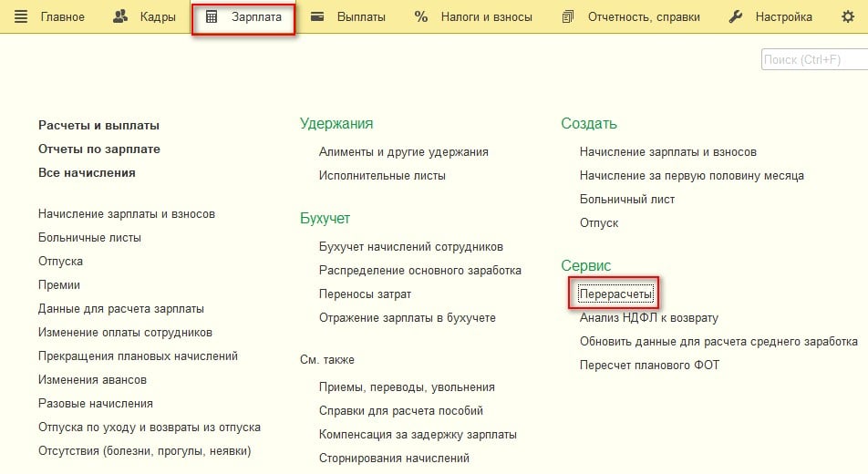868x474 pixels.
Task: Click the hamburger icon beside Главное
Action: (21, 16)
